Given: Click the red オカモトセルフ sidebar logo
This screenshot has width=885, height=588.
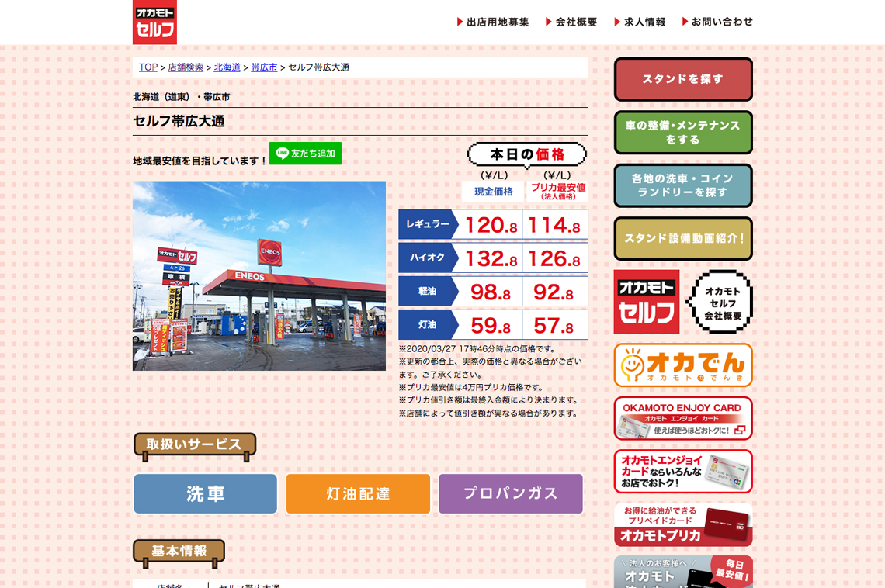Looking at the screenshot, I should pos(647,303).
